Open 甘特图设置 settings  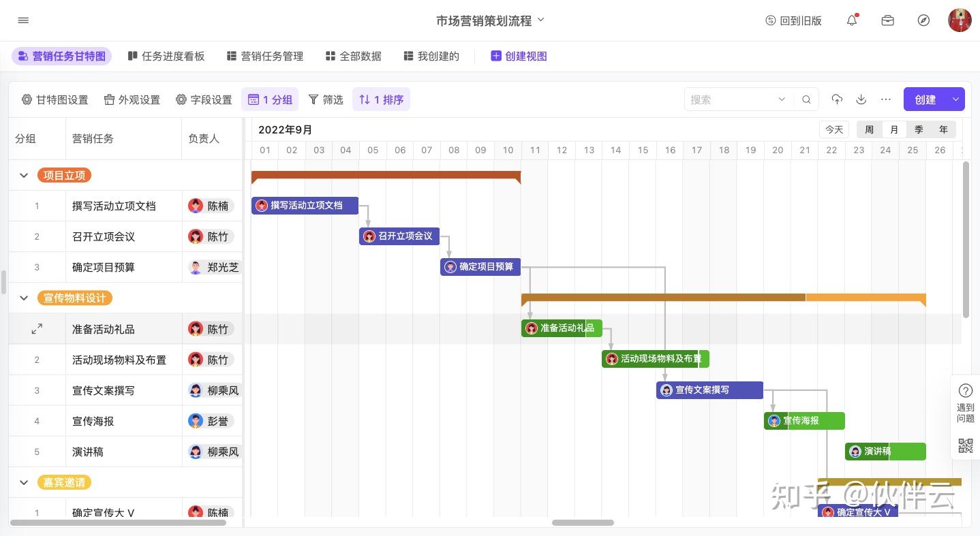coord(55,99)
